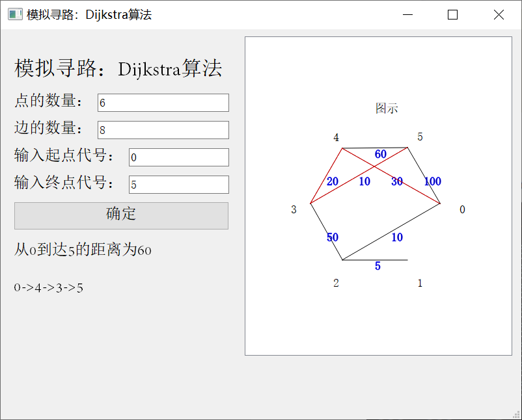This screenshot has width=522, height=420.
Task: Click the blue edge weight 5 label
Action: (378, 266)
